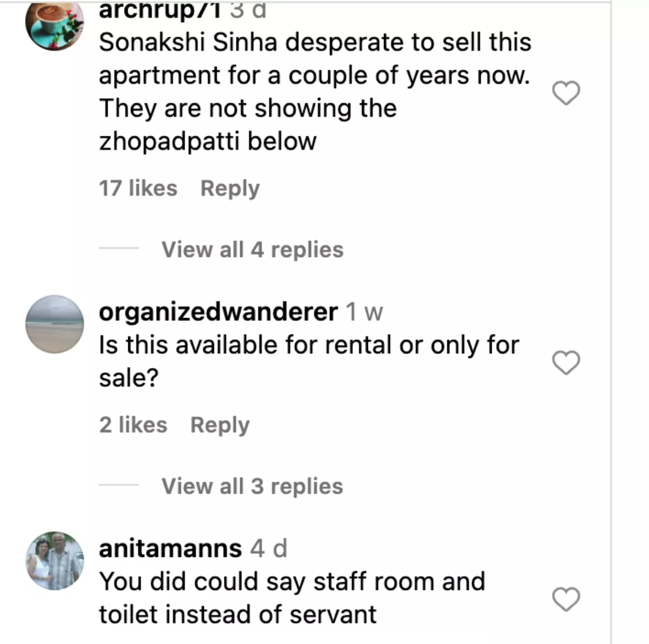649x644 pixels.
Task: Open anitamanns' couple profile picture
Action: 55,561
